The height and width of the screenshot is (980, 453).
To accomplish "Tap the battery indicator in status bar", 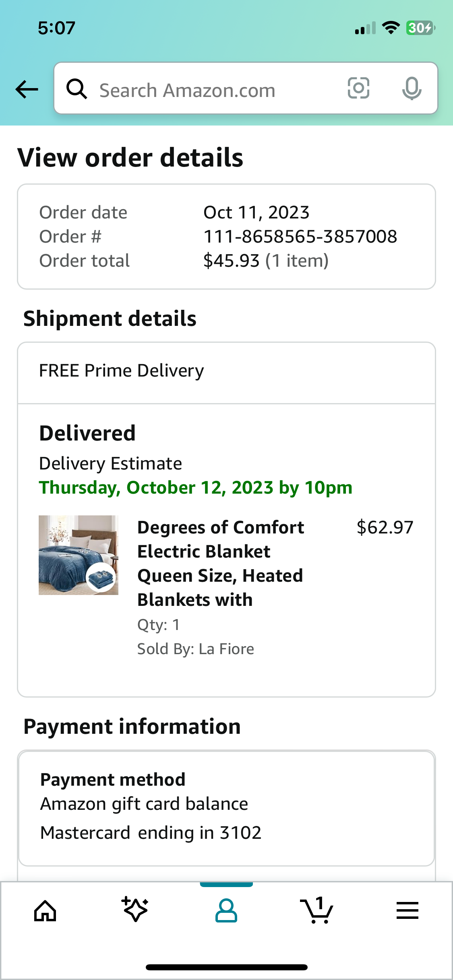I will pyautogui.click(x=420, y=28).
